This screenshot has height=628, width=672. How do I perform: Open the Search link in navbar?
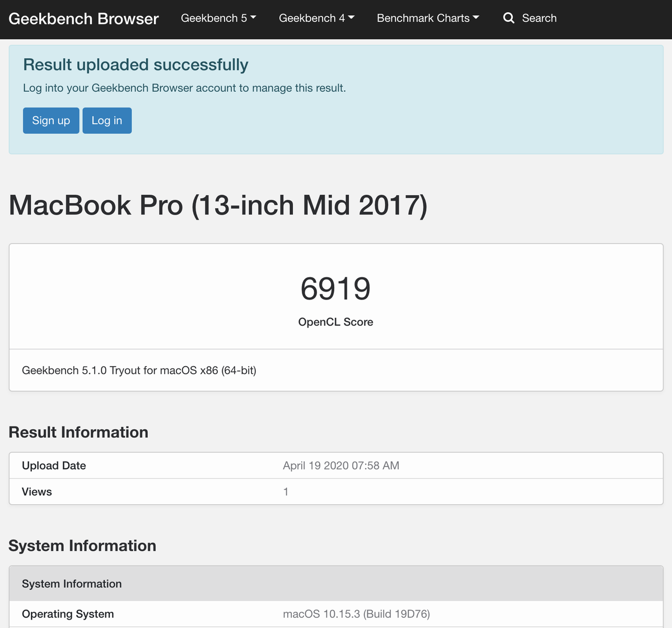tap(530, 18)
